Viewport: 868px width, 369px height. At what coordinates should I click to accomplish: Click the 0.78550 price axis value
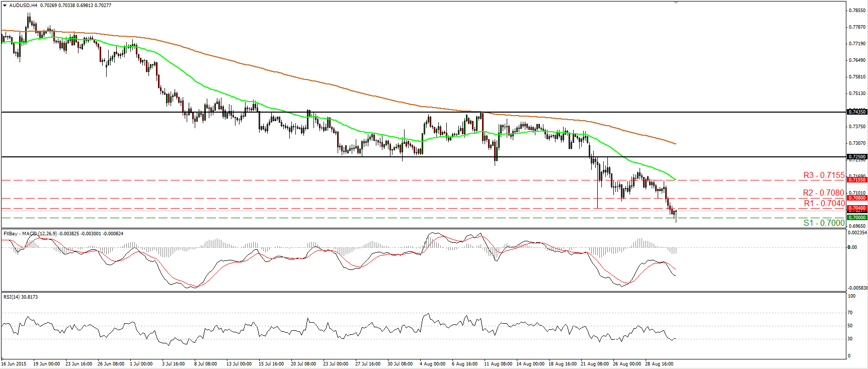[857, 11]
